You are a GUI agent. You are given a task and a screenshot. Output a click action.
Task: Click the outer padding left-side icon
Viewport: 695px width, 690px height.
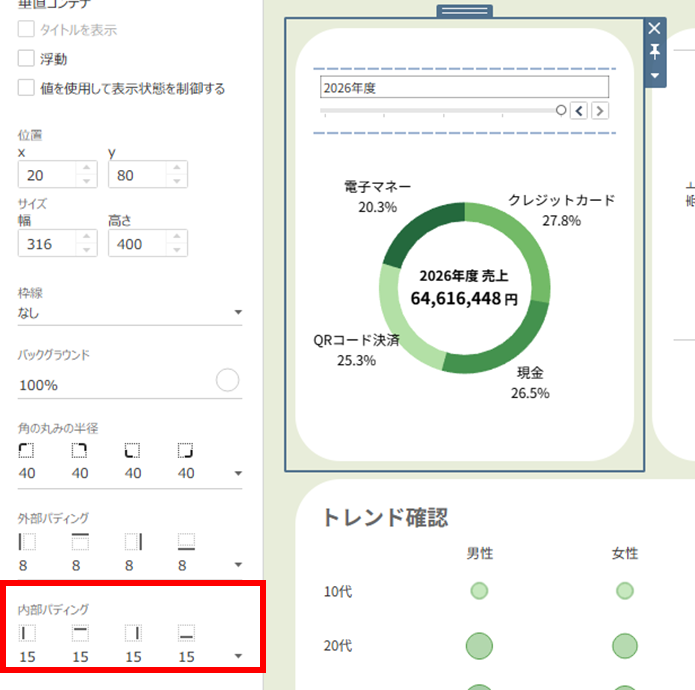click(27, 541)
